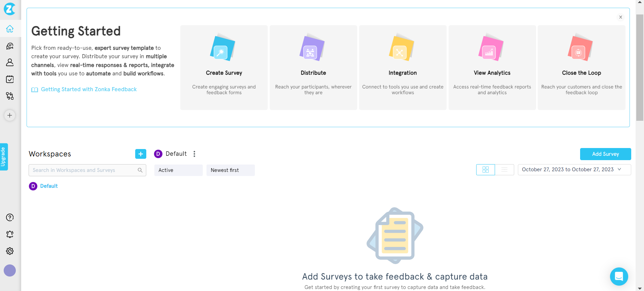Open the Default workspace three-dot menu
This screenshot has width=644, height=291.
pos(194,154)
